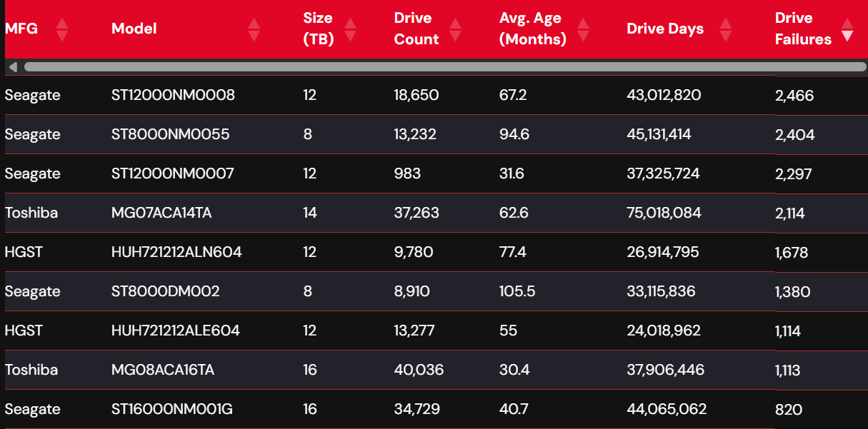
Task: Click the MG08ACA16TA model cell
Action: coord(163,370)
